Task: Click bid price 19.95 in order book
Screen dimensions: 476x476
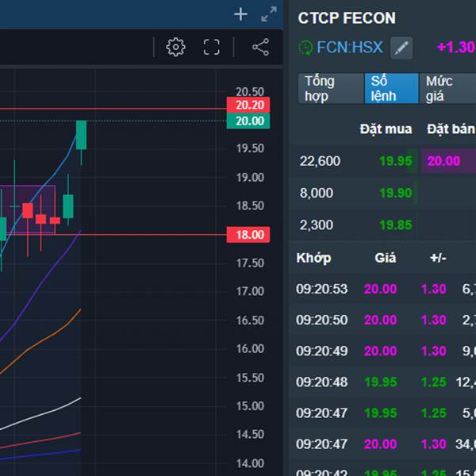Action: (x=396, y=161)
